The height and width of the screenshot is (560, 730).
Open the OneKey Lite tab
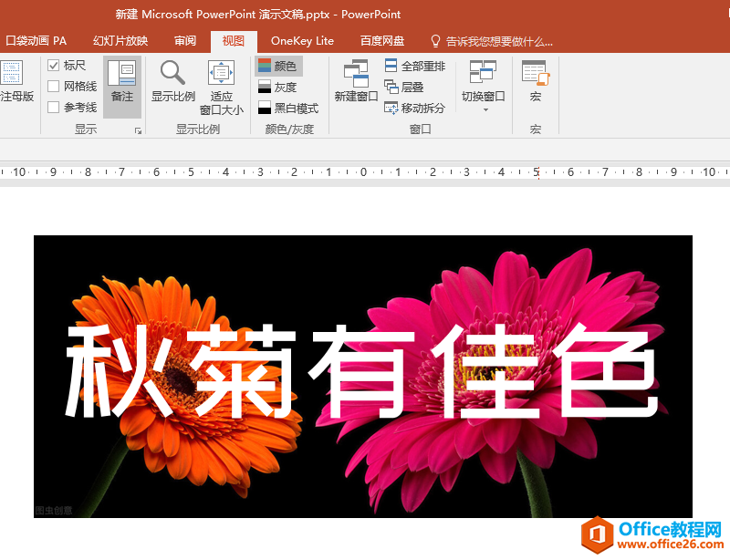(302, 41)
